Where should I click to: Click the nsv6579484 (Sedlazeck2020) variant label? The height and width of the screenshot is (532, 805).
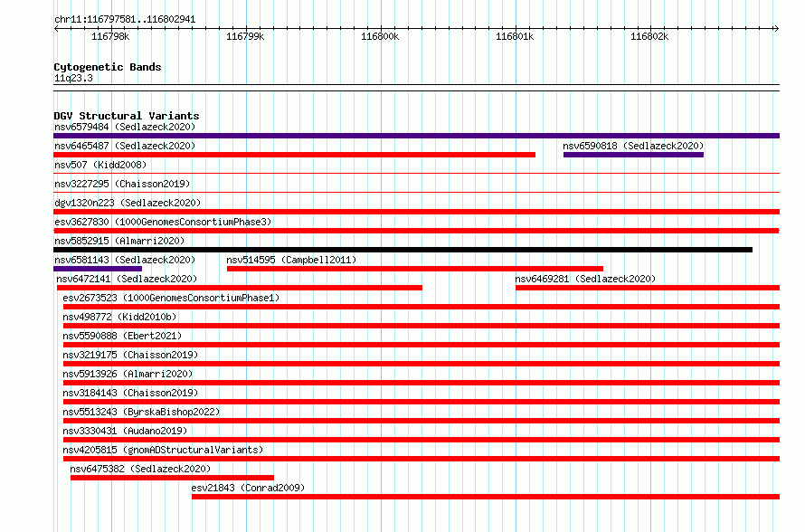point(125,127)
